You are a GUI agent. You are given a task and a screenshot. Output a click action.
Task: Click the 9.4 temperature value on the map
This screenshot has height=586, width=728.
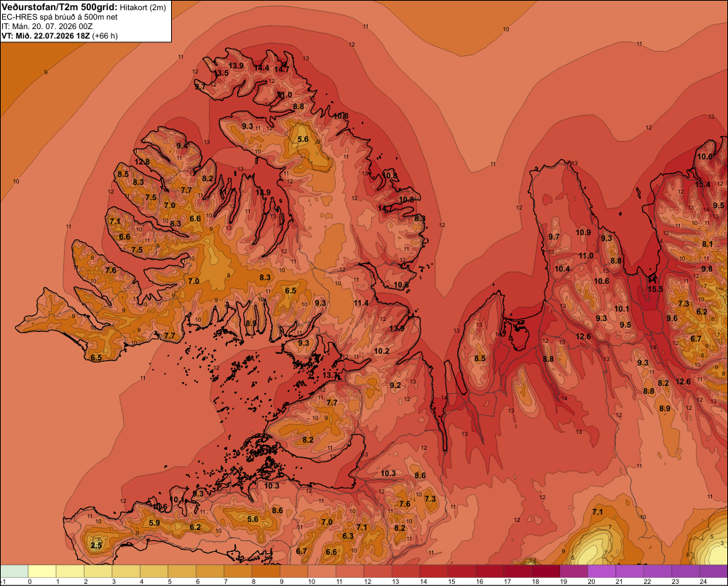coord(182,146)
